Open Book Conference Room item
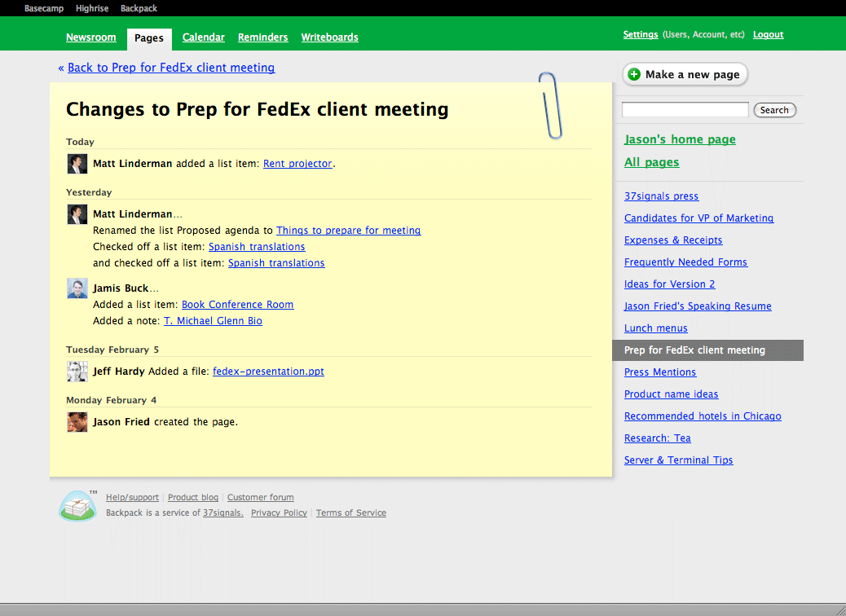Viewport: 846px width, 616px height. [x=238, y=304]
